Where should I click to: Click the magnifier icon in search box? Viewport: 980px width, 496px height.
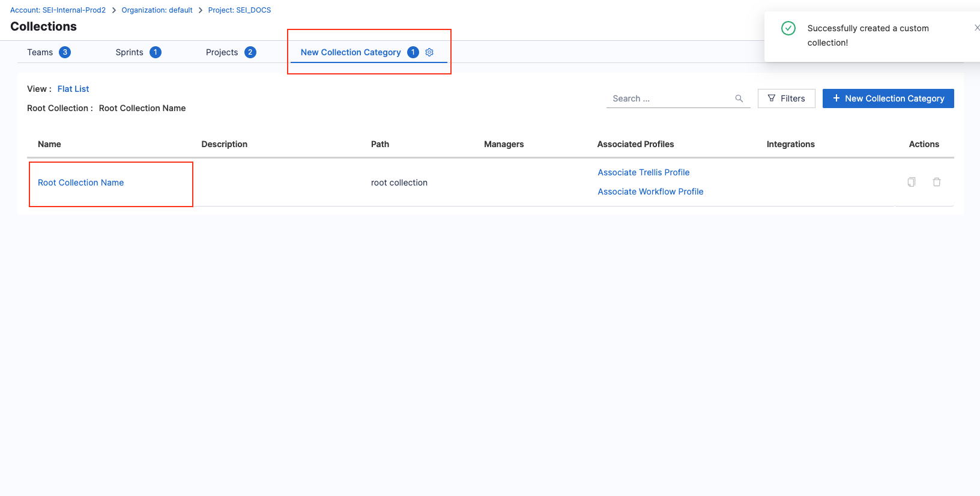click(x=739, y=98)
